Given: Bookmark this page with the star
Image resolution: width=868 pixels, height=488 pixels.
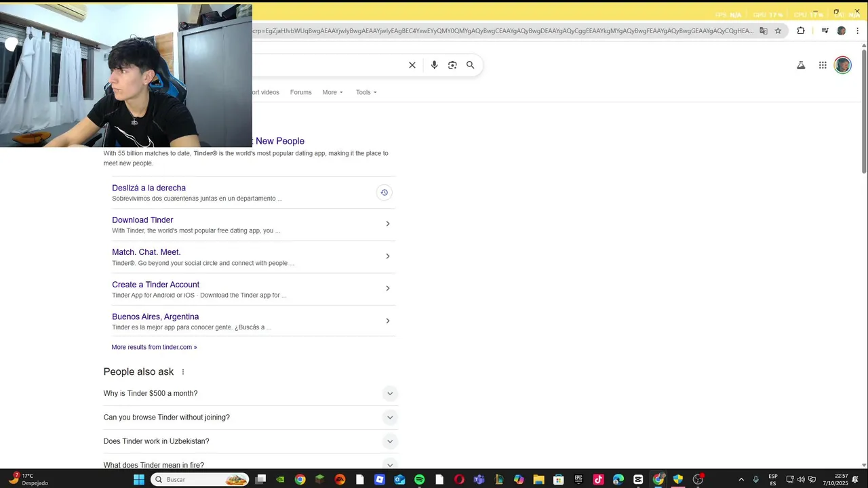Looking at the screenshot, I should (x=778, y=30).
